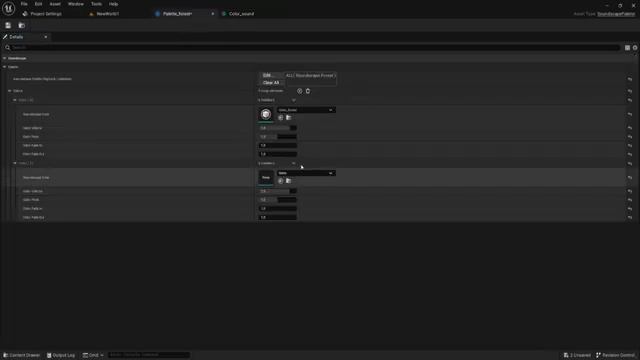Close the Palette_forest tab
640x360 pixels.
tap(213, 14)
